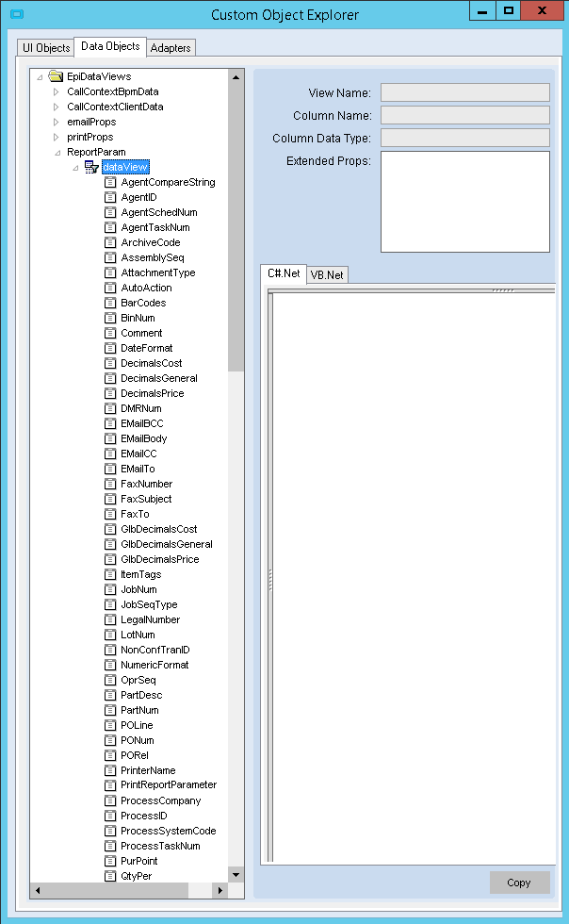Click the tree scroll left arrow

38,890
